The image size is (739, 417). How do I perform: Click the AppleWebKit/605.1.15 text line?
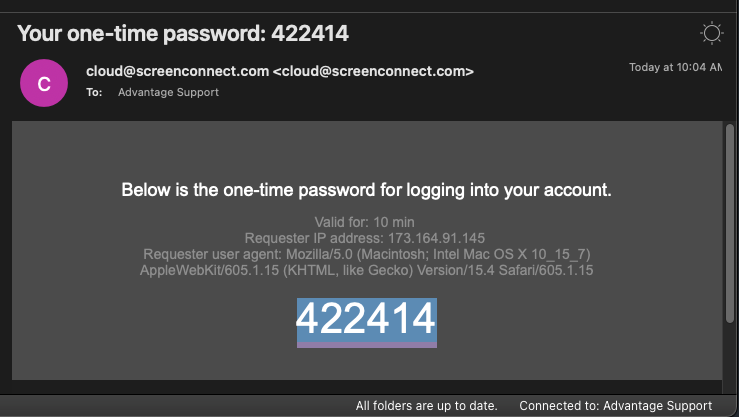click(x=366, y=270)
